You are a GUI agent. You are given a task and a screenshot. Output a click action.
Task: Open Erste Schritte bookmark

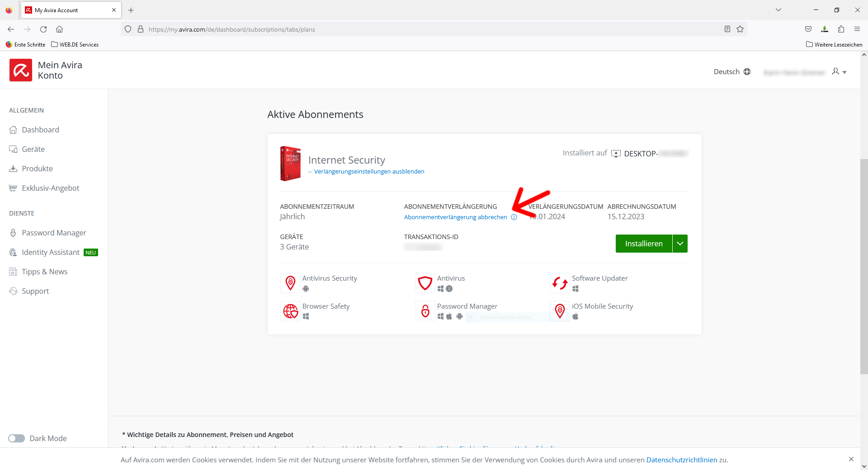point(26,45)
